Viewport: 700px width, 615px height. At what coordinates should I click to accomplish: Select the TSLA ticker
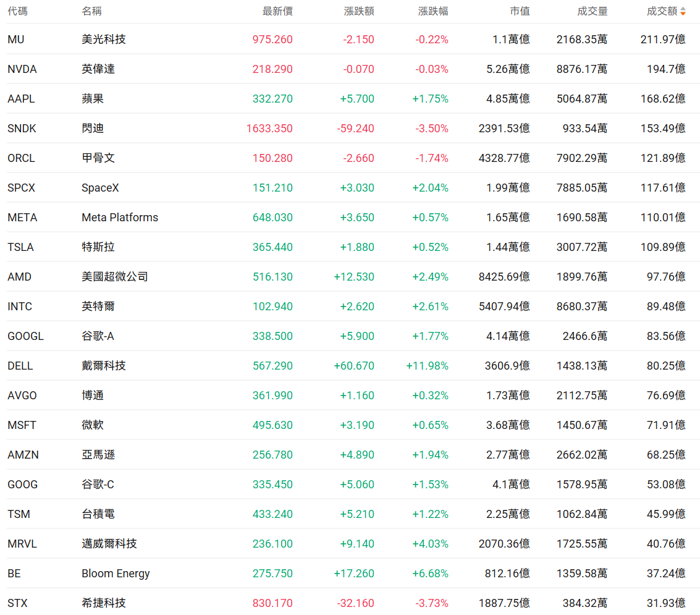coord(20,247)
